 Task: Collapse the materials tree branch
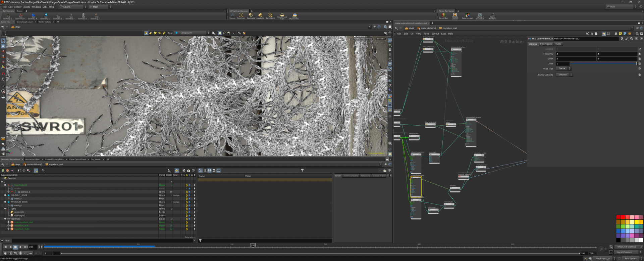[5, 219]
